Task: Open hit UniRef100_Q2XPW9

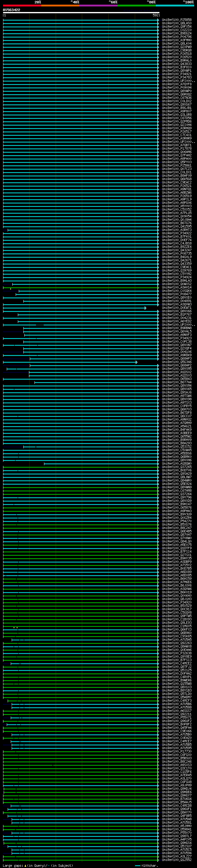Action: pos(176,47)
